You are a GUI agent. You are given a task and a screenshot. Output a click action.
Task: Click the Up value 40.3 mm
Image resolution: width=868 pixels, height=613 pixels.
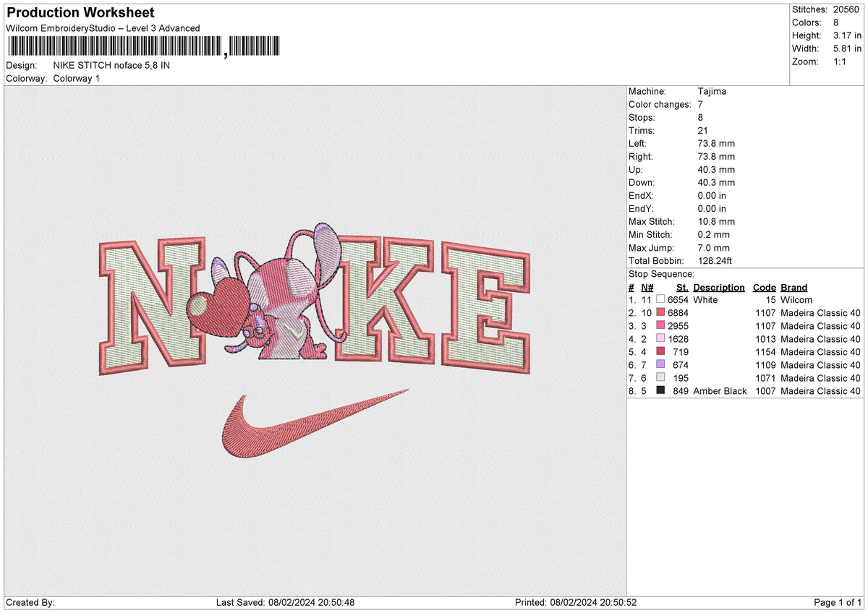(x=716, y=169)
